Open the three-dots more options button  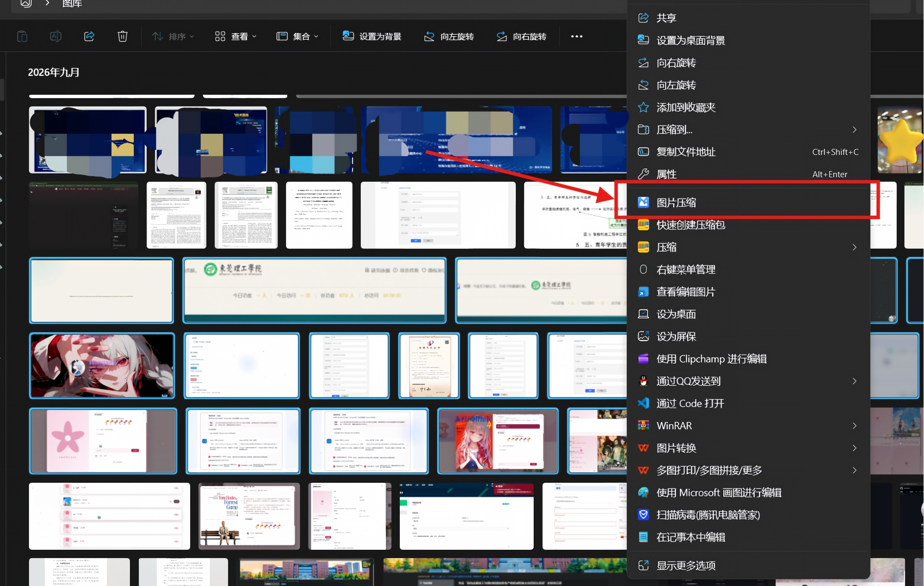[x=577, y=36]
